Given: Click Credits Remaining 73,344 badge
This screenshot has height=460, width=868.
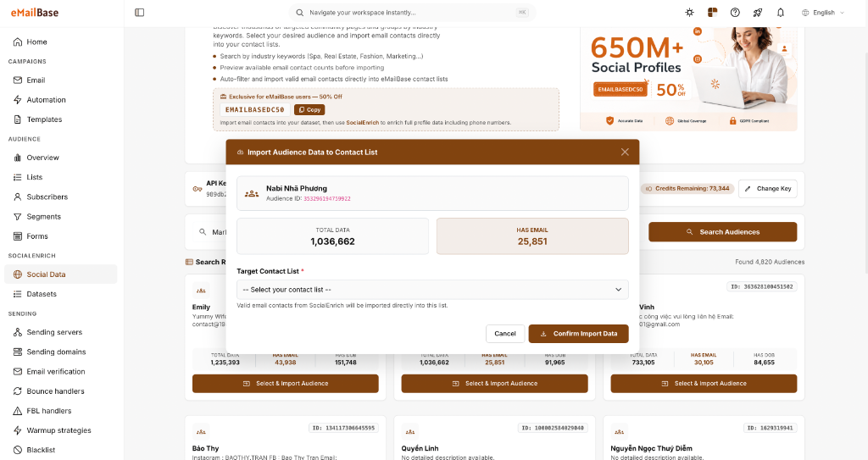Looking at the screenshot, I should pos(687,189).
